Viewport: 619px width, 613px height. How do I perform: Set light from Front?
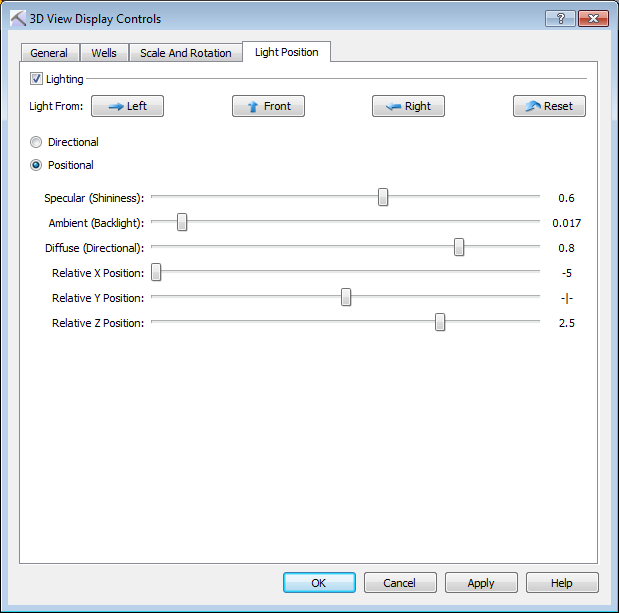(x=268, y=106)
